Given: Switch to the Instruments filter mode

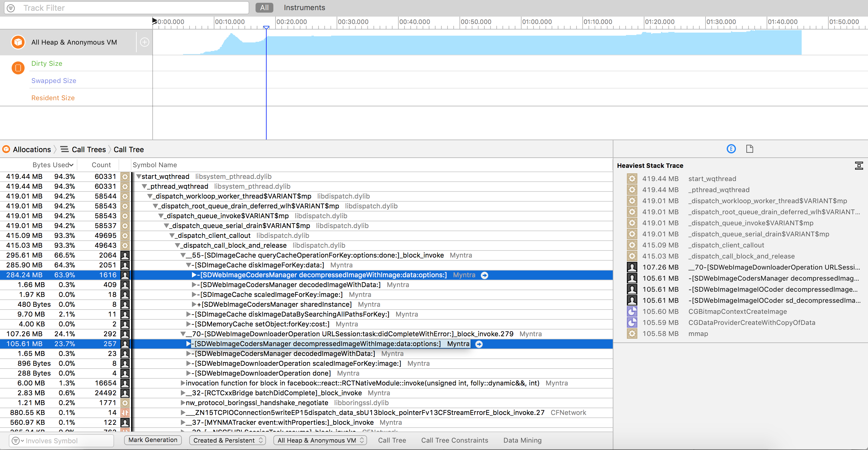Looking at the screenshot, I should 304,7.
